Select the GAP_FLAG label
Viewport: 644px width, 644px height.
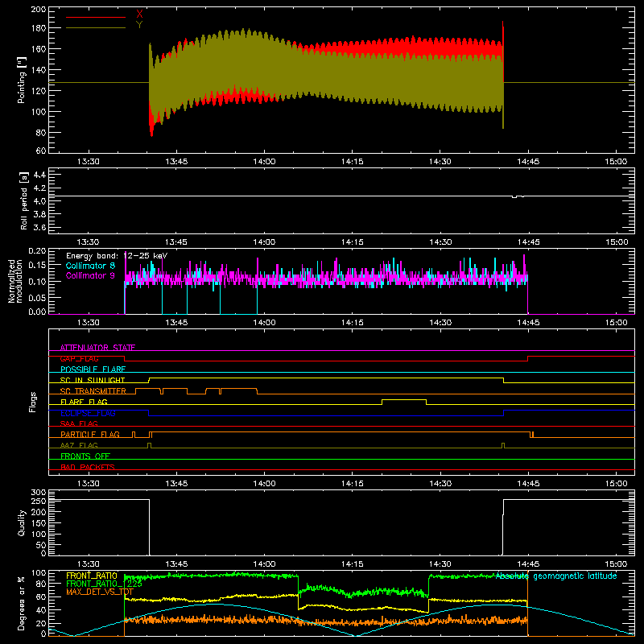coord(79,358)
